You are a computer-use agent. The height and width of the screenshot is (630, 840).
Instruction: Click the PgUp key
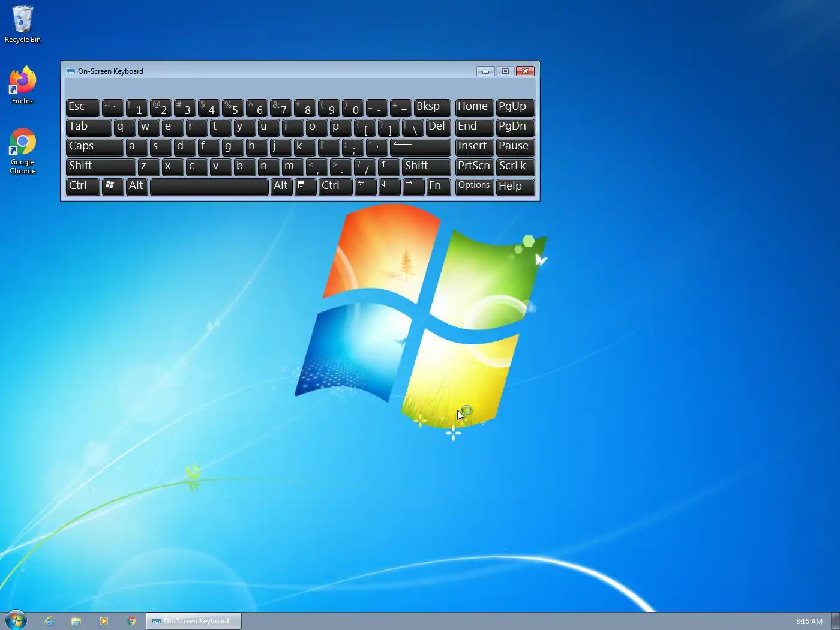pos(515,107)
